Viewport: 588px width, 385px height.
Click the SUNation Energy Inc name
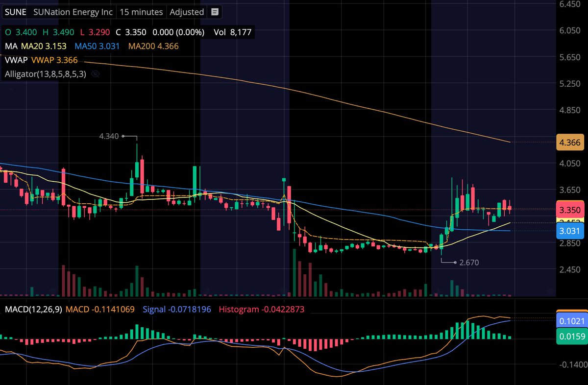(x=73, y=12)
